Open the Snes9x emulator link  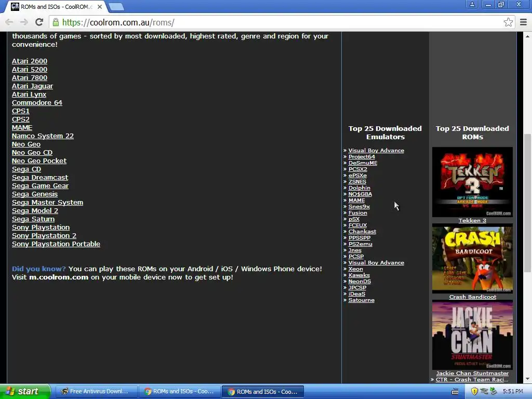click(x=359, y=207)
